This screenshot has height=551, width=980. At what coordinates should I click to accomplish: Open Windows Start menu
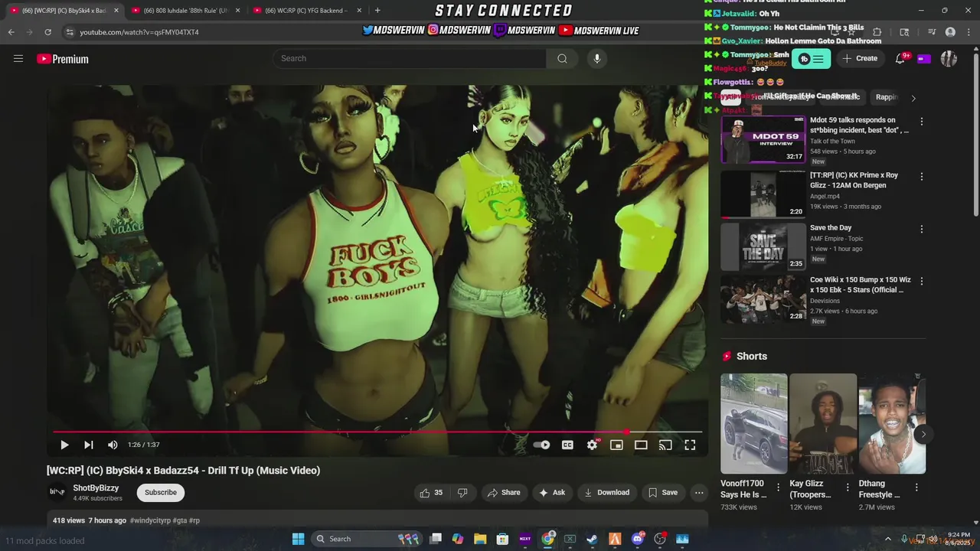298,539
